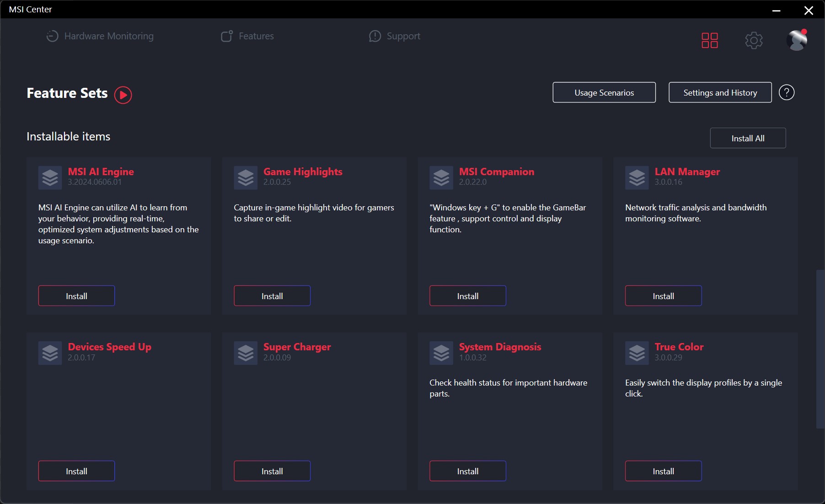
Task: Install Devices Speed Up
Action: pyautogui.click(x=76, y=471)
